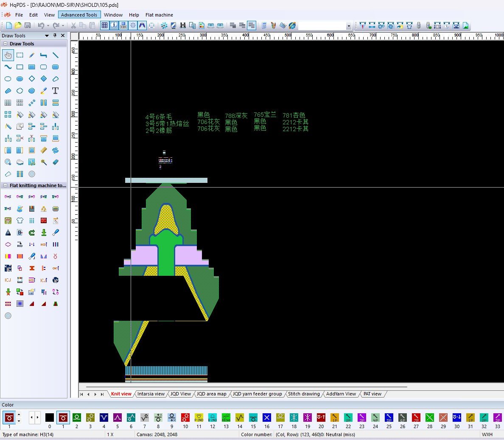Open the undo history dropdown arrow
Viewport: 504px width, 440px height.
(x=48, y=25)
